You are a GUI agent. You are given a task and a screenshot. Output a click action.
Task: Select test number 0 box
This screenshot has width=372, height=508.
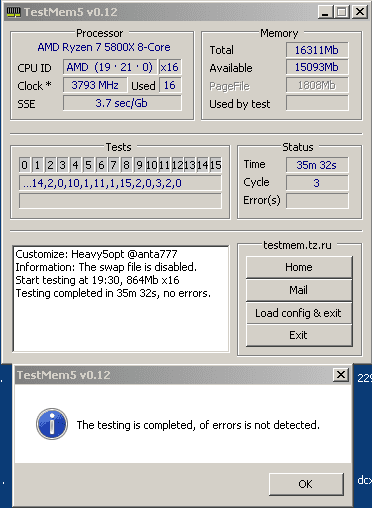[x=24, y=165]
